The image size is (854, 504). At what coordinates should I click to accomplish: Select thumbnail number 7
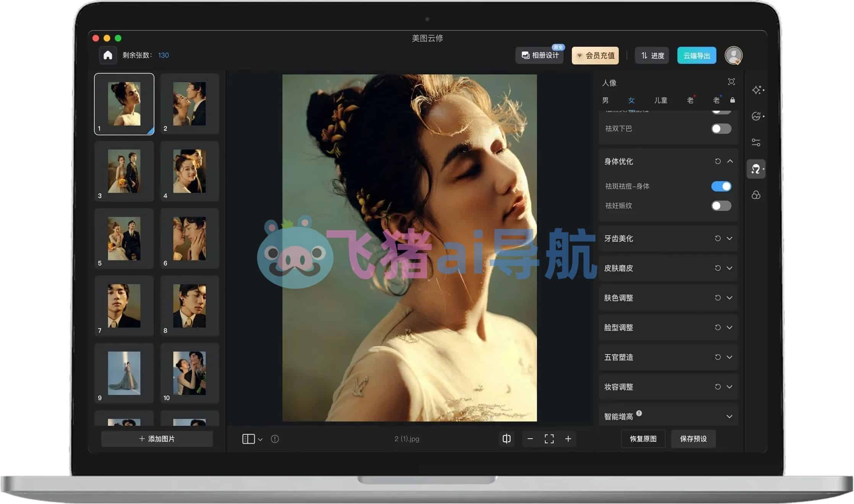click(124, 306)
